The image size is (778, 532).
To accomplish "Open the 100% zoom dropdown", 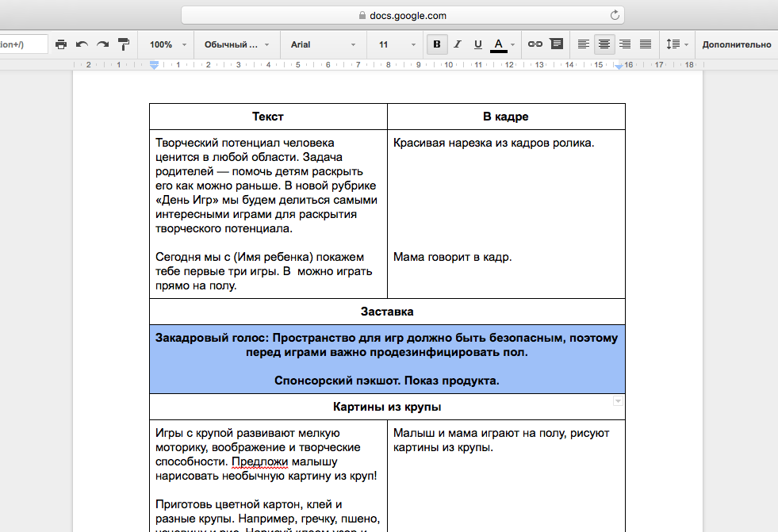I will click(168, 44).
